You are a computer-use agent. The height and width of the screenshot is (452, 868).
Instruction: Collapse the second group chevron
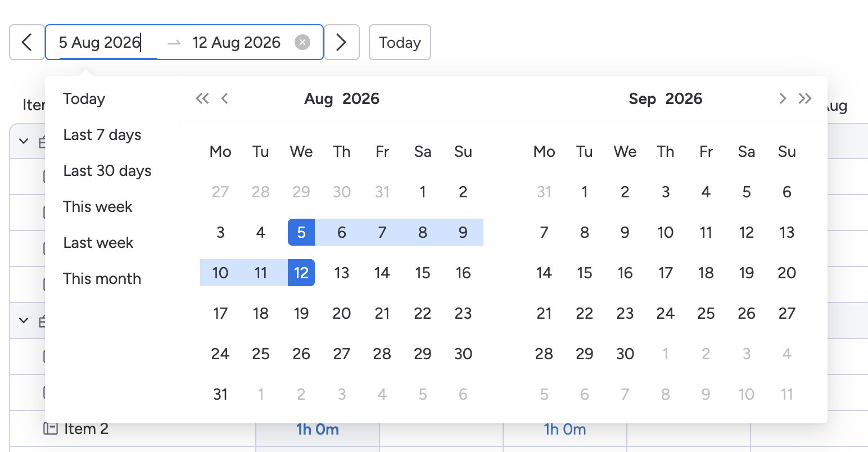tap(24, 320)
